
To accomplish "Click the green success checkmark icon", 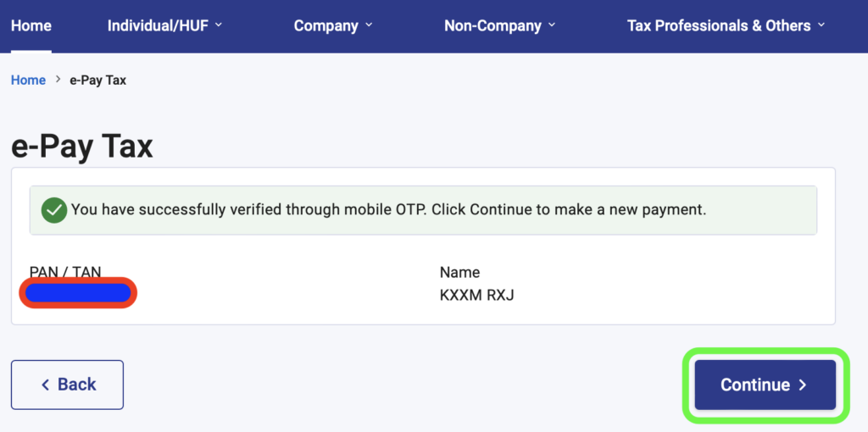I will tap(54, 210).
